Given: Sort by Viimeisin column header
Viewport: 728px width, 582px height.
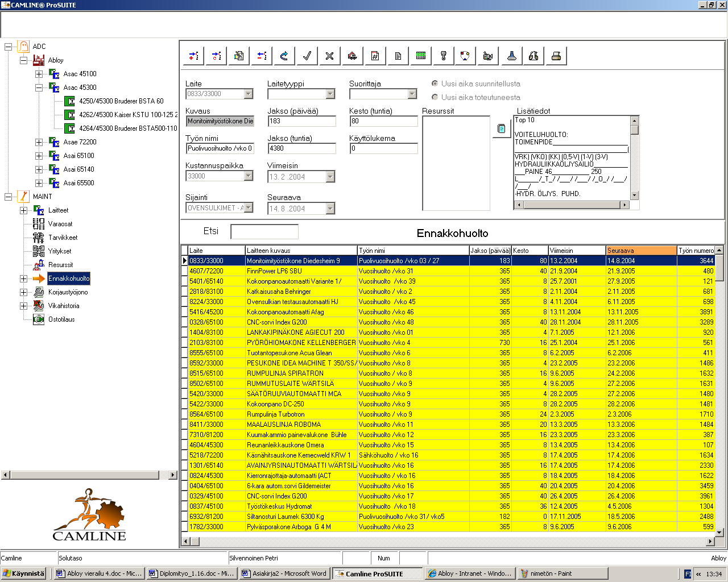Looking at the screenshot, I should 577,251.
